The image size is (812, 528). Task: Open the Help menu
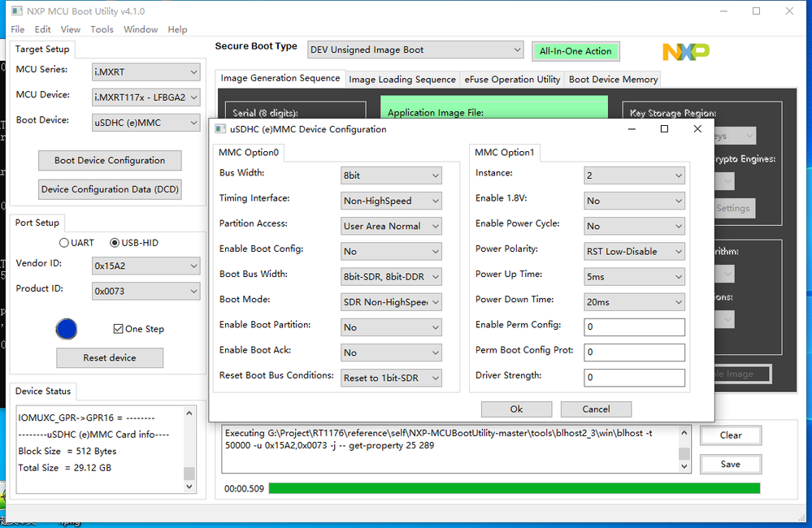[178, 29]
